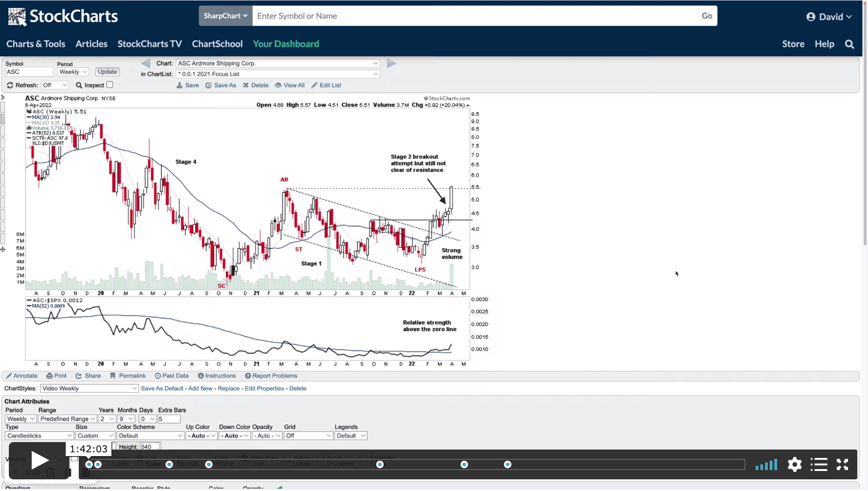
Task: Open the Articles menu
Action: [x=91, y=44]
